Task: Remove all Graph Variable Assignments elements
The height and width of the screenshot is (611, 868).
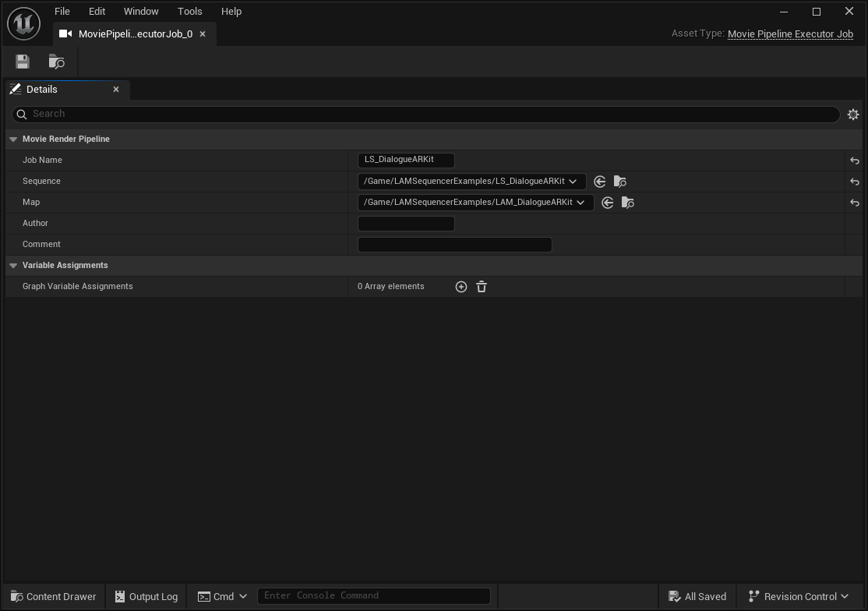Action: click(482, 287)
